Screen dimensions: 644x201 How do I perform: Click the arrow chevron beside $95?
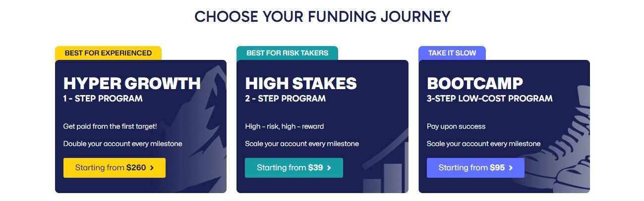(x=511, y=168)
